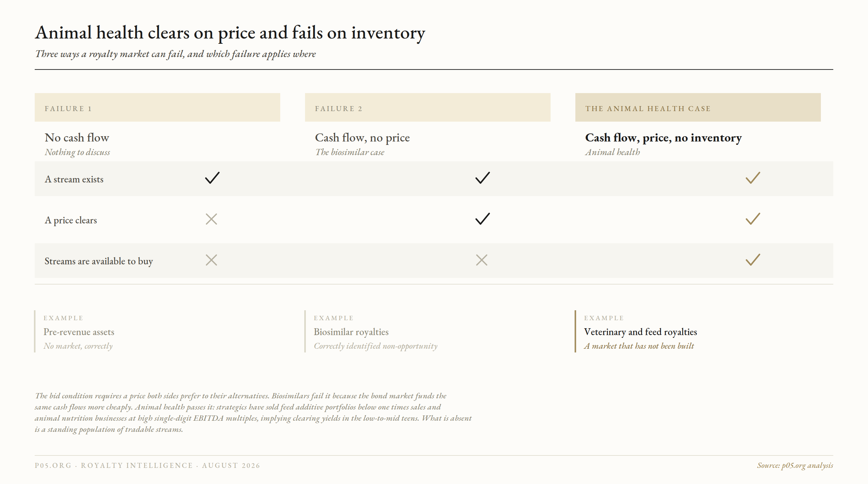The image size is (868, 484).
Task: Click the black checkmark for stream exists under Failure 1
Action: (212, 178)
